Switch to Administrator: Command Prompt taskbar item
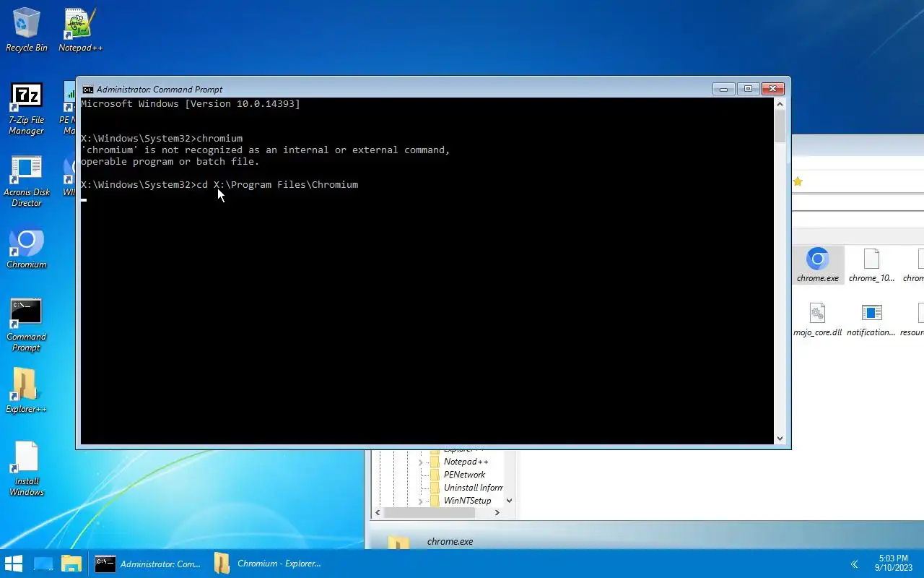924x578 pixels. 148,564
